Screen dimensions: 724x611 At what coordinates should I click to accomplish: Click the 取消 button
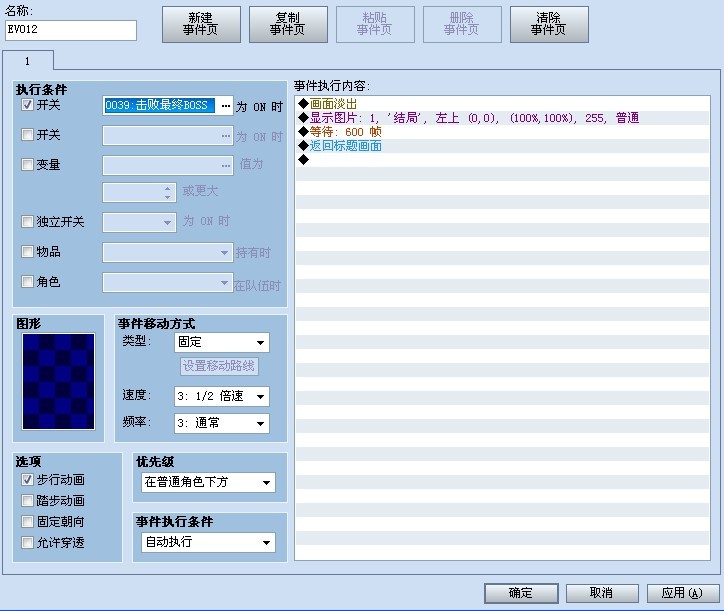[602, 593]
